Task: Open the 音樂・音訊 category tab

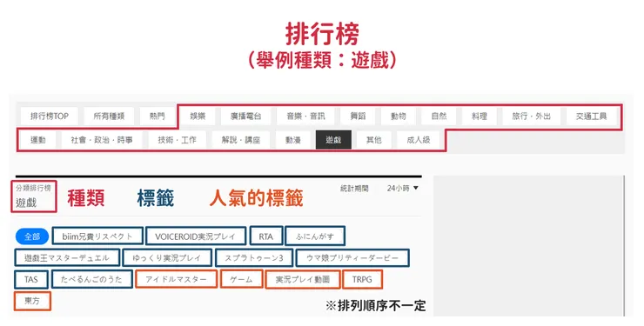Action: pos(305,116)
